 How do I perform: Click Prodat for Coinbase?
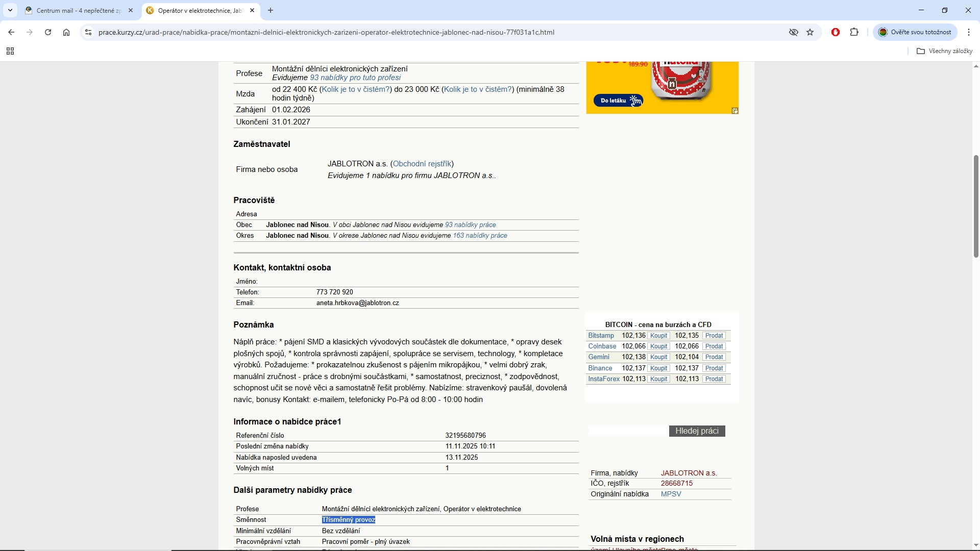click(x=714, y=346)
